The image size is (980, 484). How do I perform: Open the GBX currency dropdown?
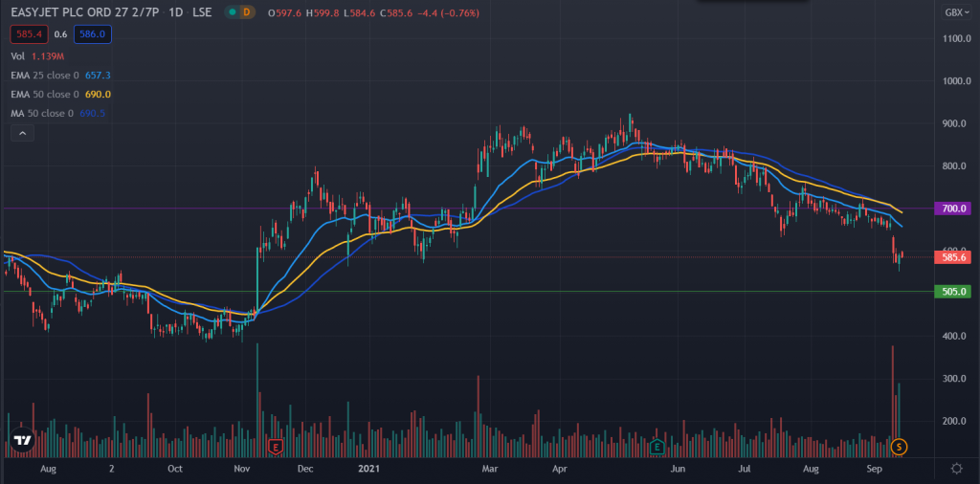956,12
